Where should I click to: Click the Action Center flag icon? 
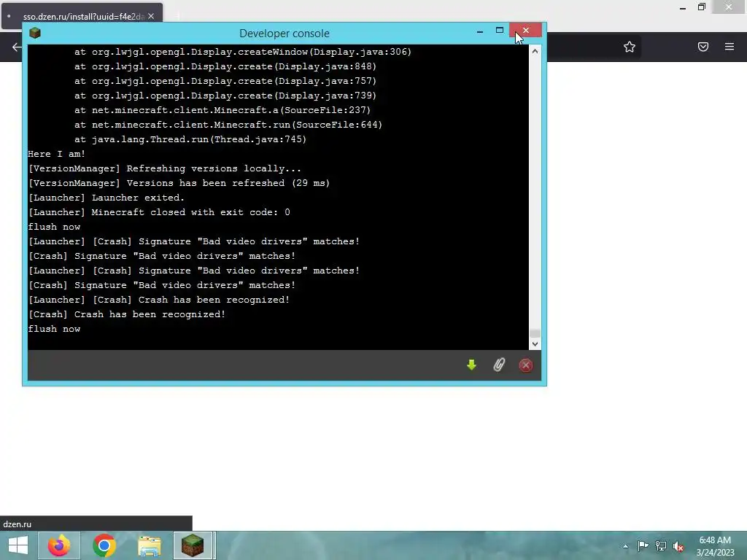643,546
